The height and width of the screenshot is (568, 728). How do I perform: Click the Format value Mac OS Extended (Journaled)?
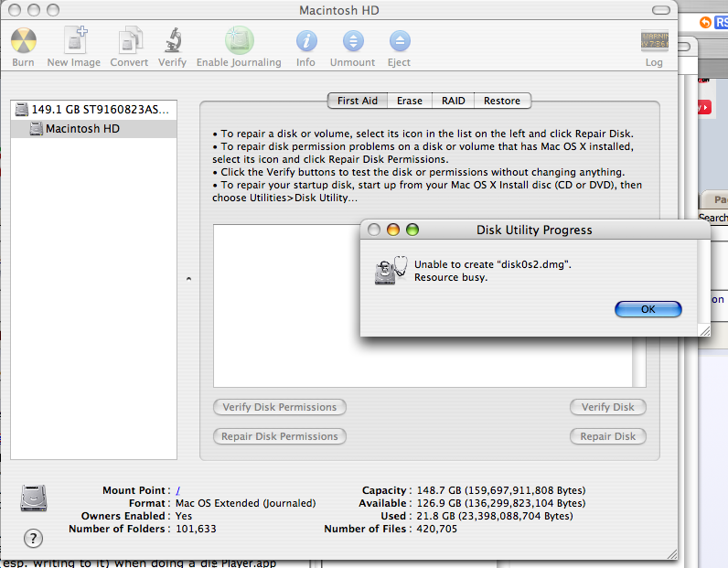[x=246, y=503]
